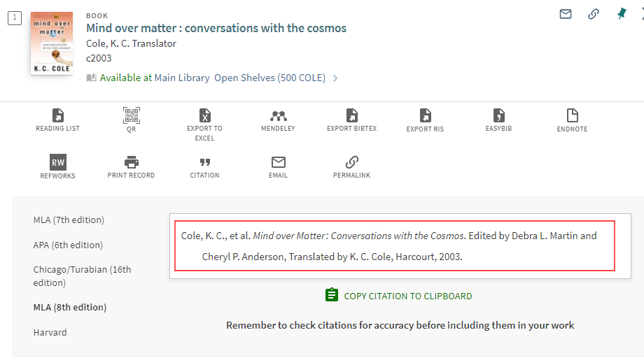Viewport: 644px width, 358px height.
Task: Click the RefWorks icon
Action: [58, 163]
